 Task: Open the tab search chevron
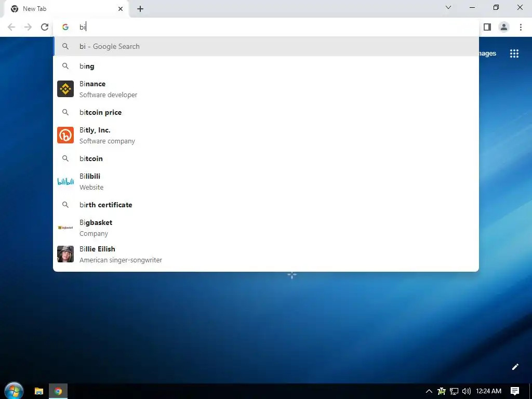tap(448, 7)
